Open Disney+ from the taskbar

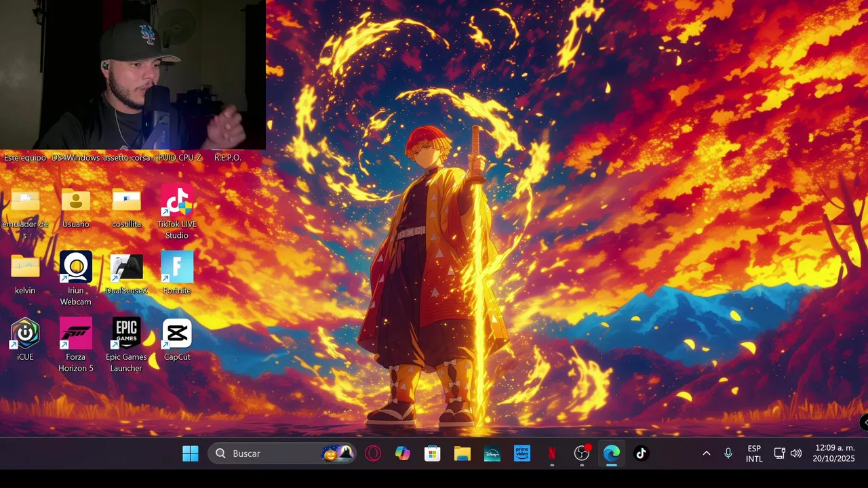pos(492,453)
